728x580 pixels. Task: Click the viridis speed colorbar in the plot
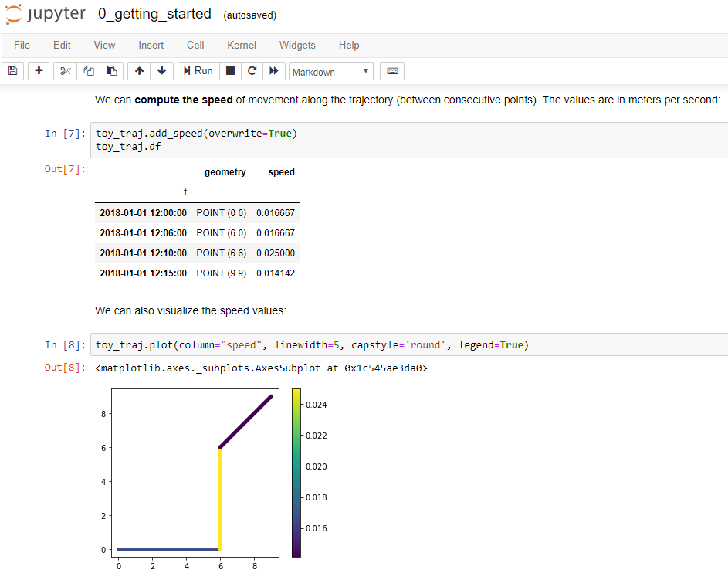(x=296, y=471)
